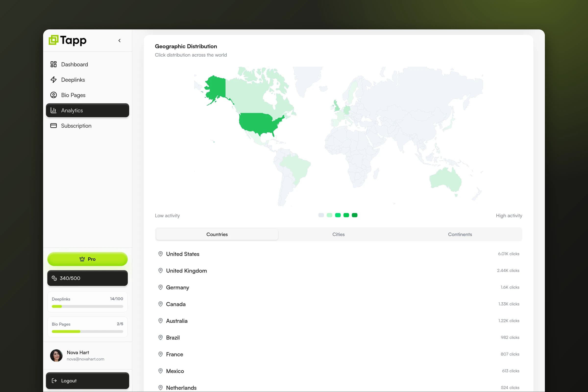Select the France country label

point(174,355)
